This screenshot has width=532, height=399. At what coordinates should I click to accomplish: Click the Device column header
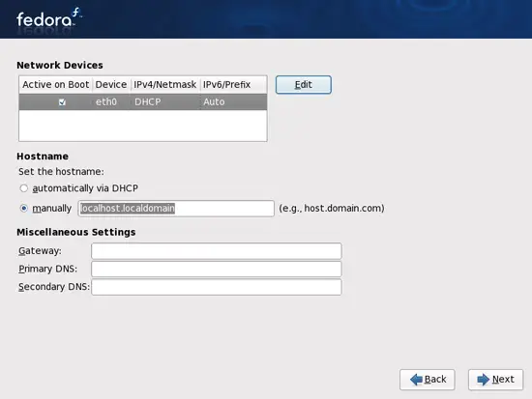[x=111, y=84]
